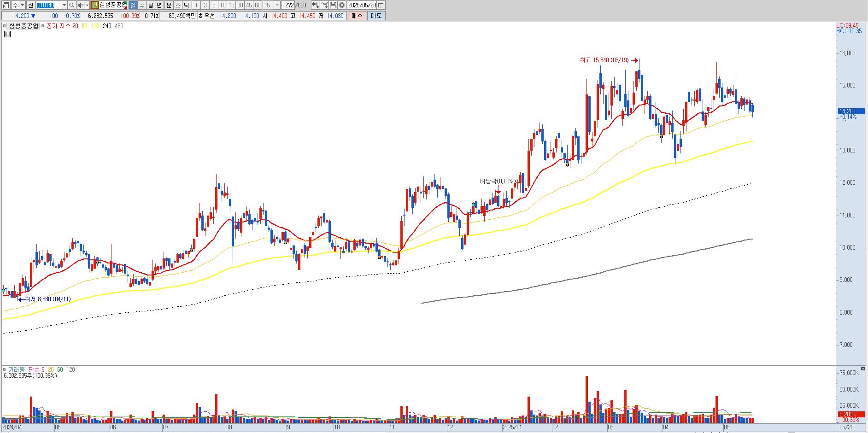Switch to 분 minute chart period
Viewport: 868px width, 433px height.
pyautogui.click(x=169, y=5)
